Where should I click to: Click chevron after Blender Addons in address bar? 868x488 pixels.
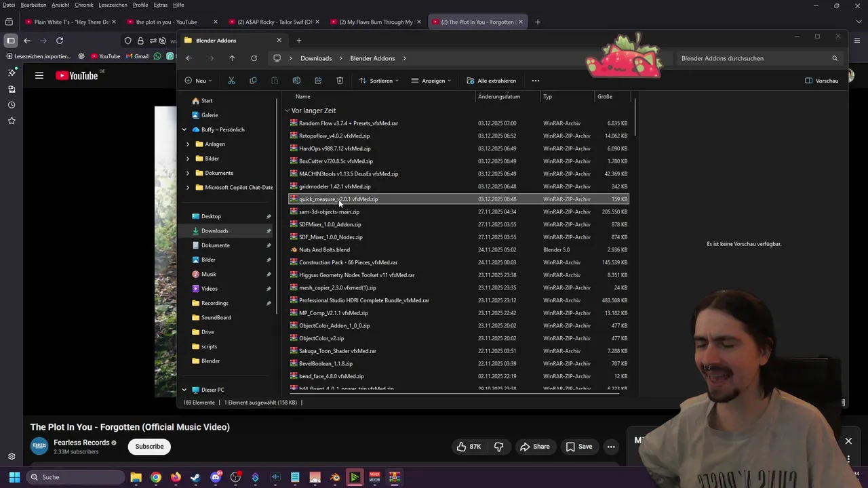[x=405, y=58]
